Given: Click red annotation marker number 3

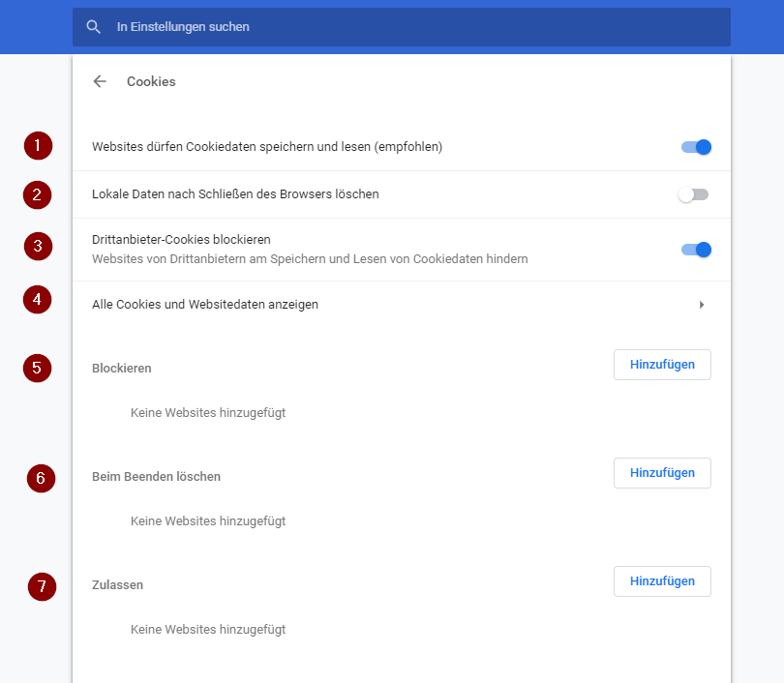Looking at the screenshot, I should [x=38, y=247].
